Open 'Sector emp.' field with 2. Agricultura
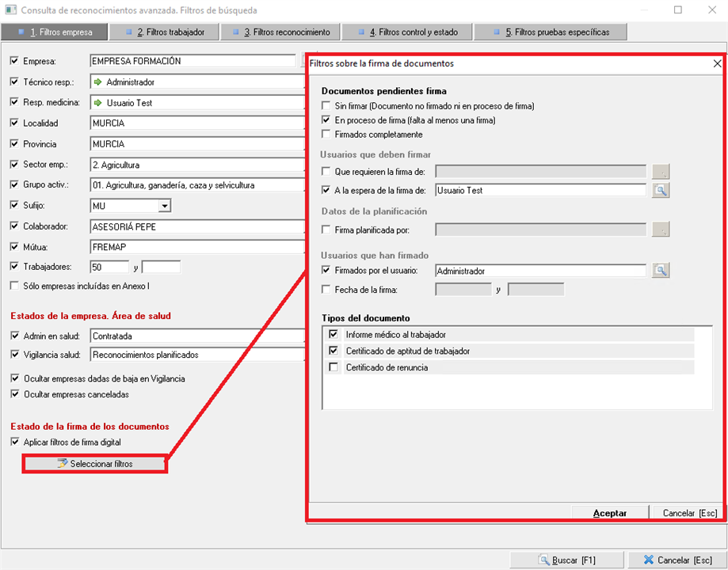Screen dimensions: 728x570 196,165
